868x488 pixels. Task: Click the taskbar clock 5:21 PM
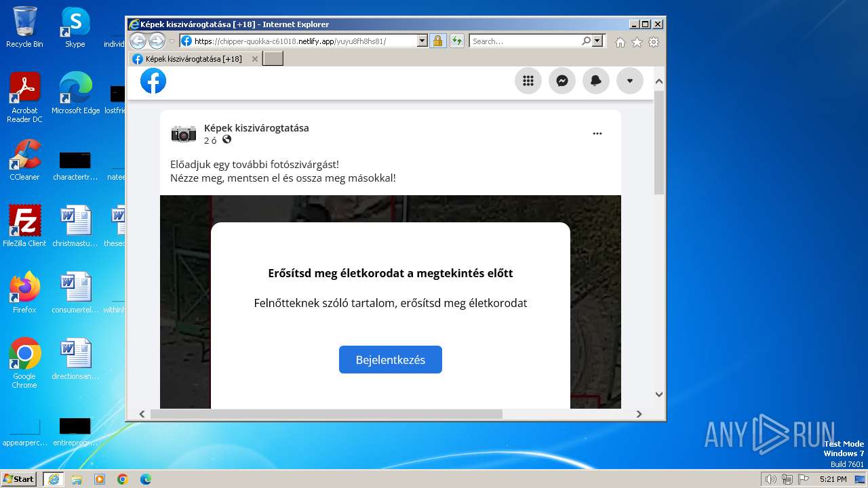click(833, 479)
